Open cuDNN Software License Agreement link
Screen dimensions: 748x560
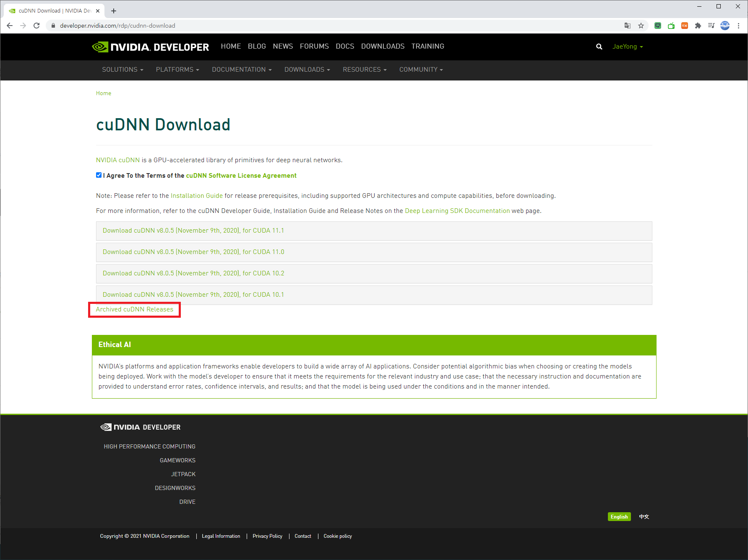tap(241, 176)
